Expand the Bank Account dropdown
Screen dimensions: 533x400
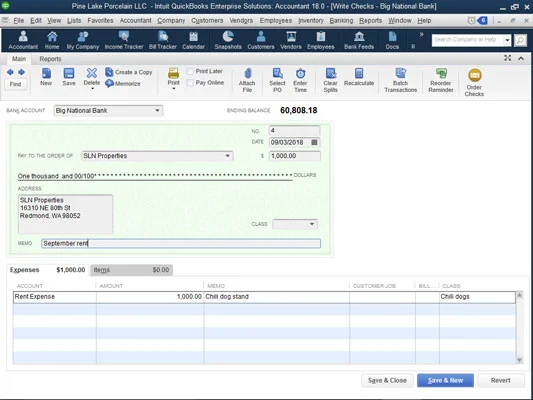point(157,110)
